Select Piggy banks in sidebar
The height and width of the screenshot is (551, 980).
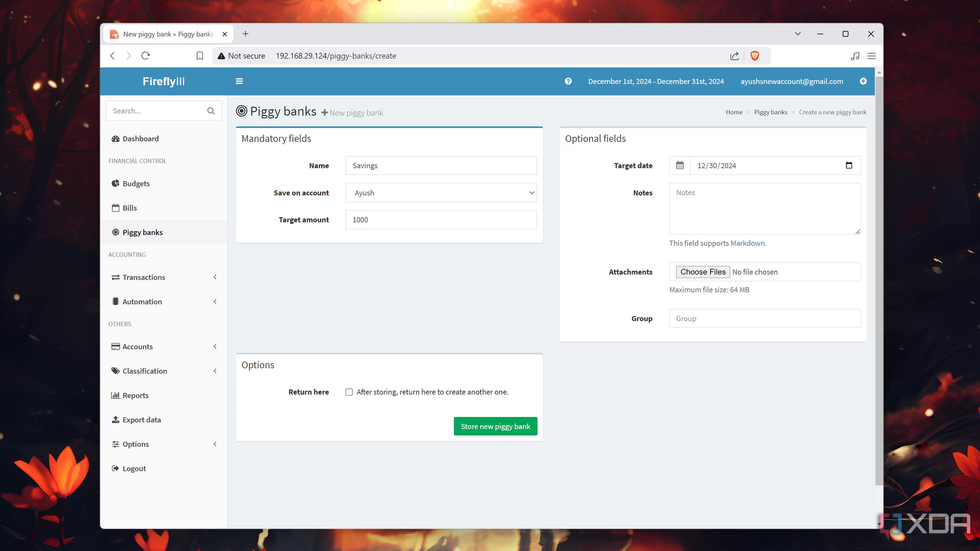tap(164, 232)
